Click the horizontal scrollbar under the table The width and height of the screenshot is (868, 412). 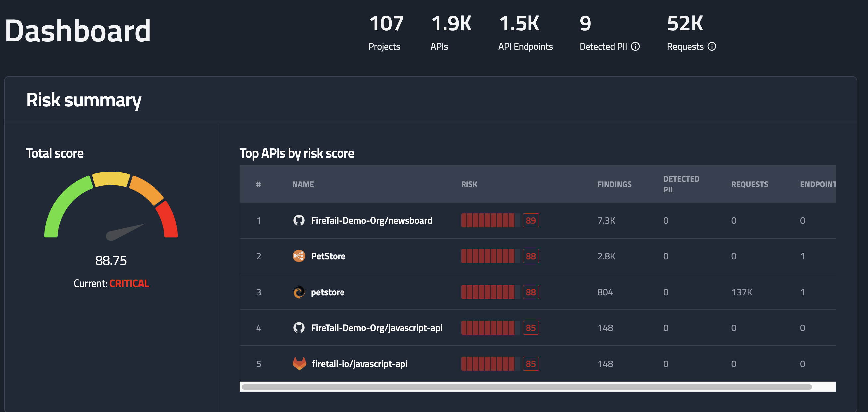pyautogui.click(x=526, y=387)
